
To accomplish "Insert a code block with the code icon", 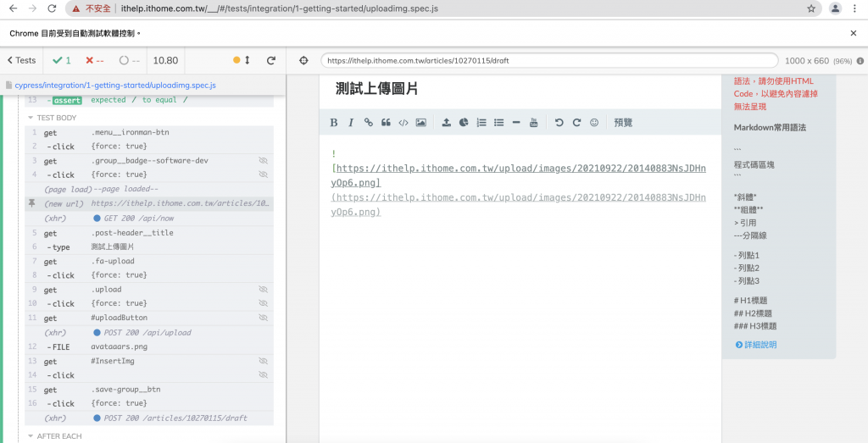I will click(x=403, y=123).
